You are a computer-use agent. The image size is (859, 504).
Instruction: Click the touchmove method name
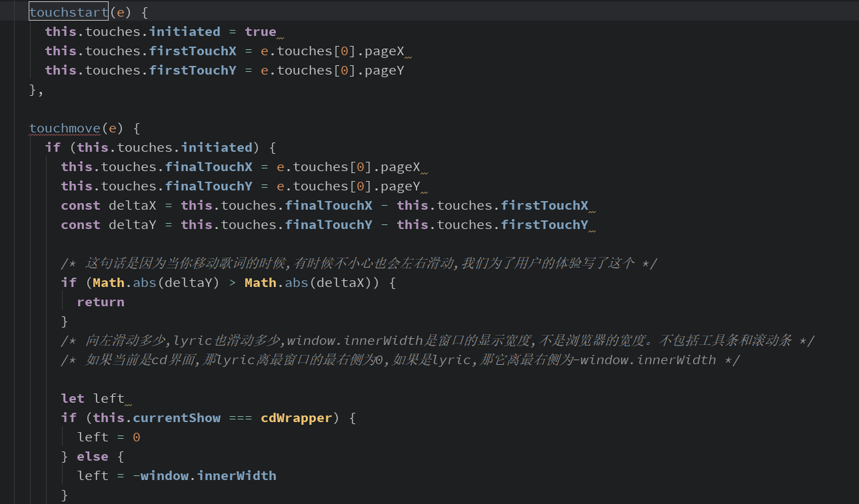(x=65, y=128)
